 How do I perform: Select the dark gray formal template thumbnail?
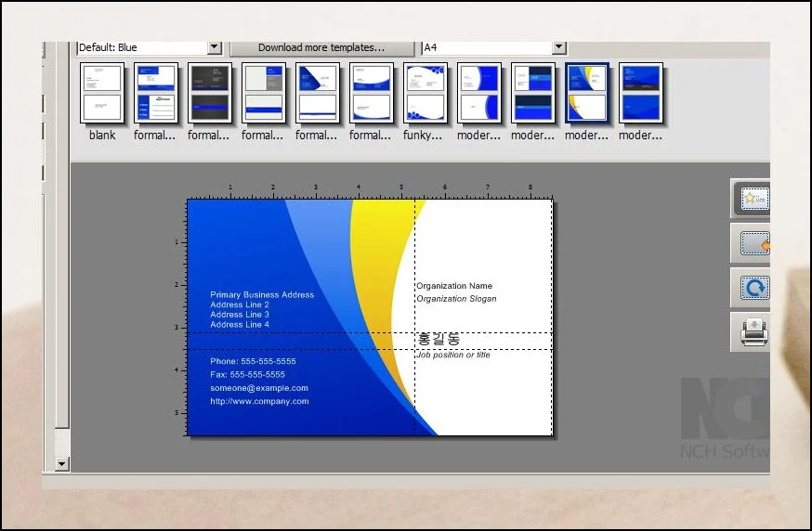coord(210,93)
